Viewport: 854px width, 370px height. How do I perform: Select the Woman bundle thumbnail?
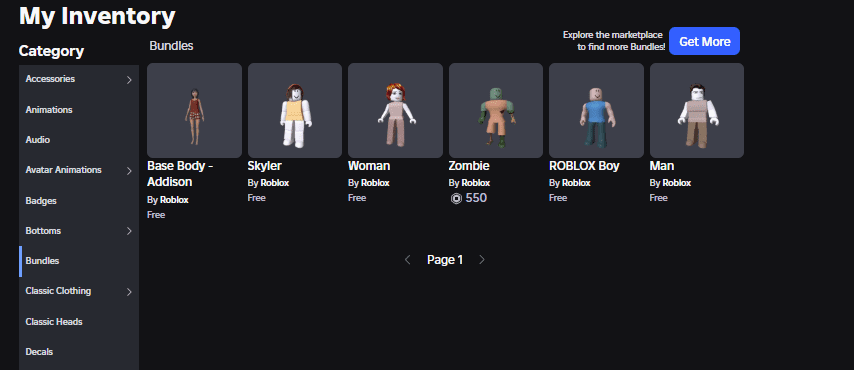click(x=395, y=111)
